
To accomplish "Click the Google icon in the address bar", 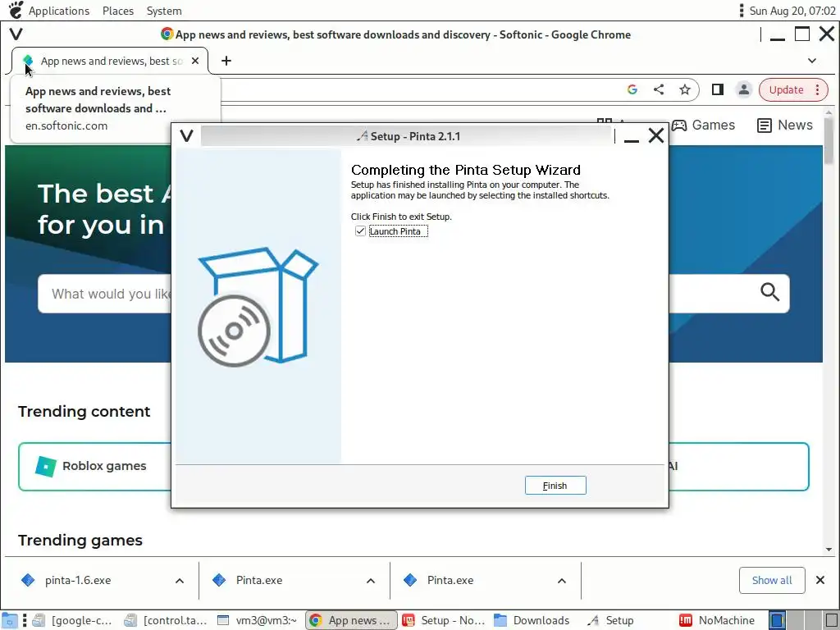I will [632, 89].
